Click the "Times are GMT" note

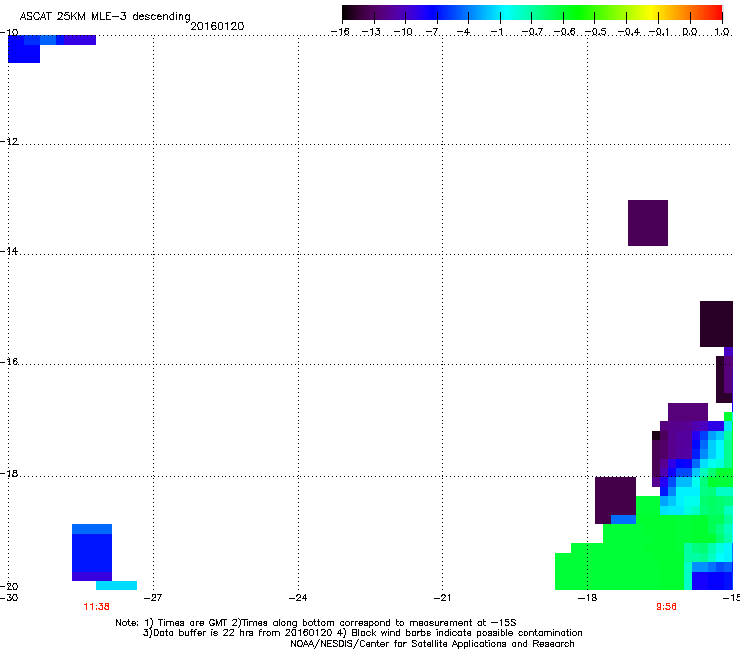pos(186,623)
